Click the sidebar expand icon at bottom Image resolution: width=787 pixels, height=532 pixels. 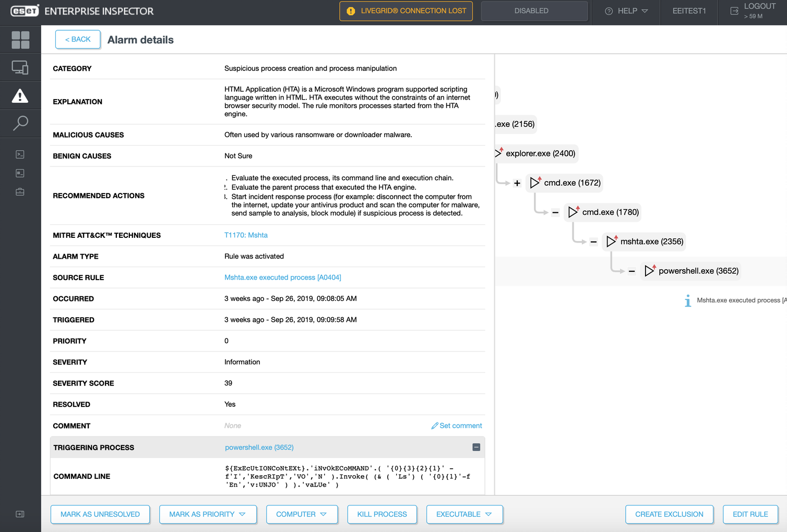20,514
